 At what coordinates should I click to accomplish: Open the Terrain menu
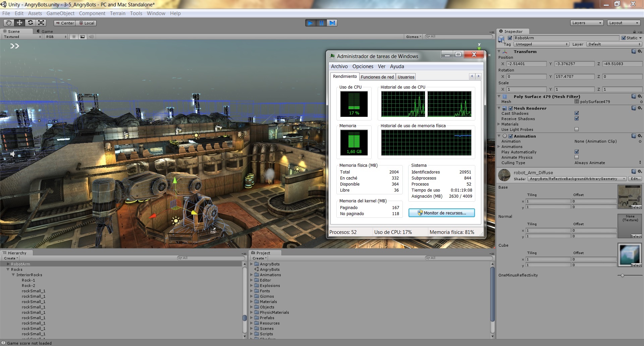point(118,13)
